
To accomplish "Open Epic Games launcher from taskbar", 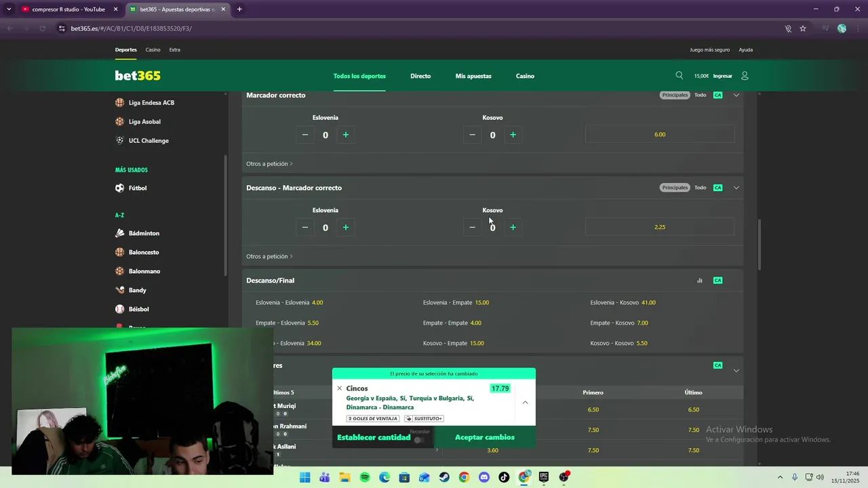I will tap(544, 477).
